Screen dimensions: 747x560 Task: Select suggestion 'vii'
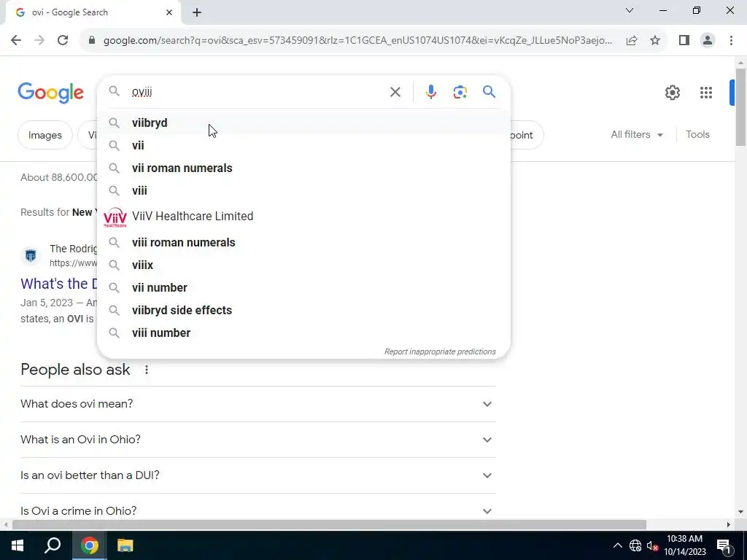click(303, 145)
